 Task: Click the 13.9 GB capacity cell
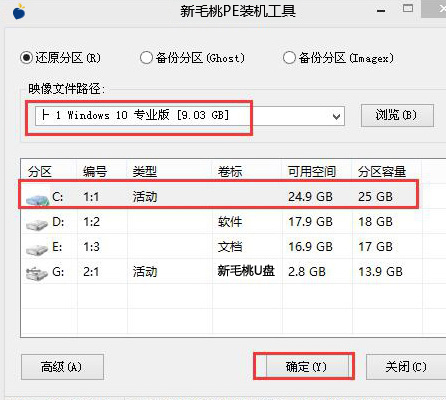pyautogui.click(x=380, y=272)
